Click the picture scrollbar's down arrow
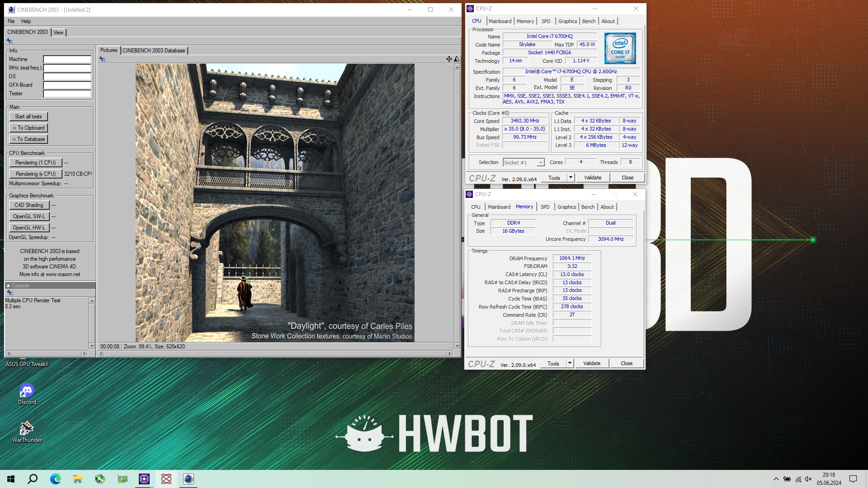The image size is (868, 488). point(457,347)
